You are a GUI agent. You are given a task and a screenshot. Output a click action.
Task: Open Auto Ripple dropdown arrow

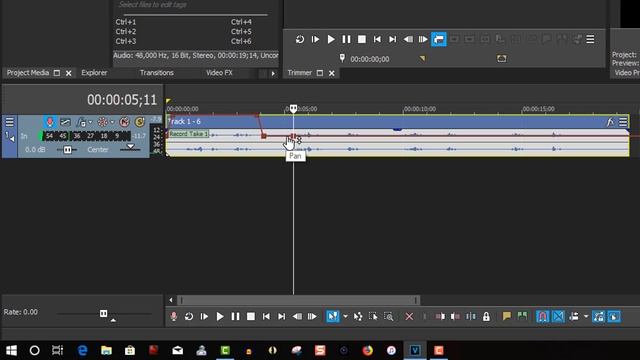(586, 317)
